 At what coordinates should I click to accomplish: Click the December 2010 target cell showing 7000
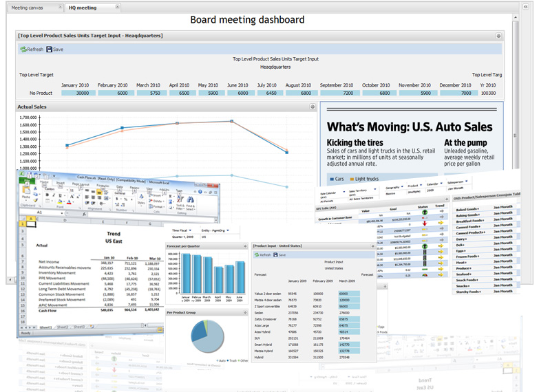coord(458,93)
